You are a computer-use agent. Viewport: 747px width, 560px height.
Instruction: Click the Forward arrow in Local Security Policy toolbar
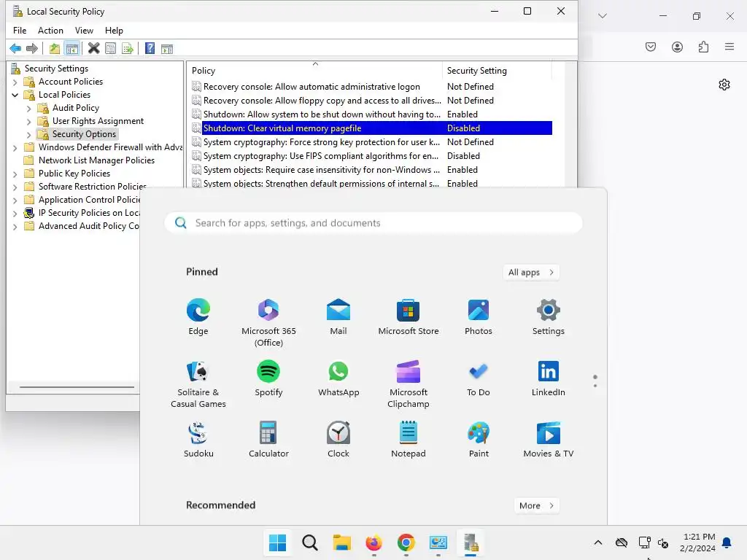tap(32, 49)
